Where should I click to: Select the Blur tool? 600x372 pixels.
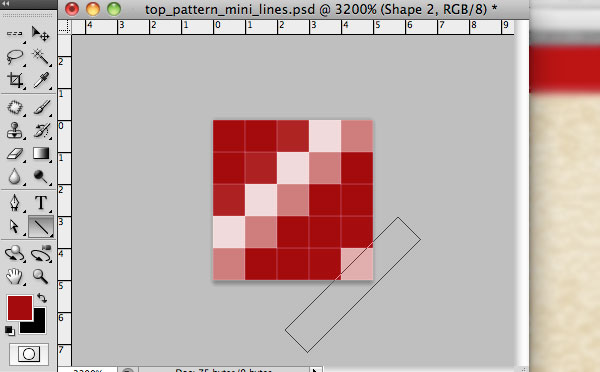click(x=15, y=176)
